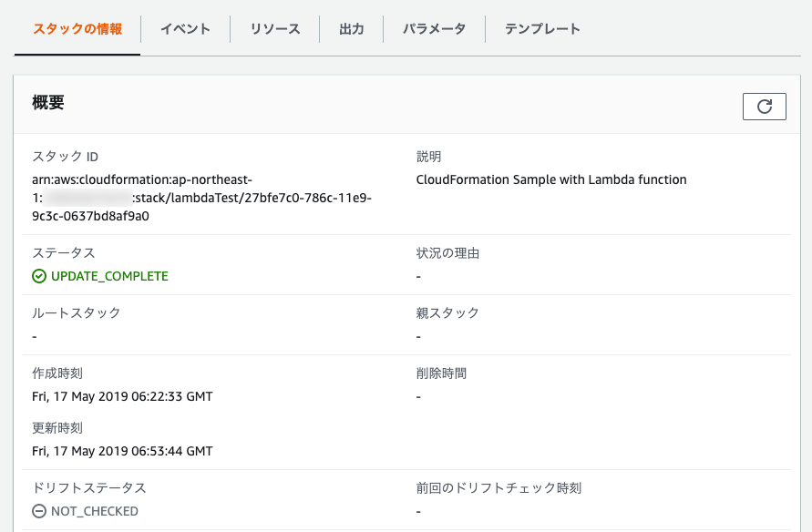The image size is (812, 532).
Task: Click the 作成時刻 timestamp value
Action: coord(121,396)
